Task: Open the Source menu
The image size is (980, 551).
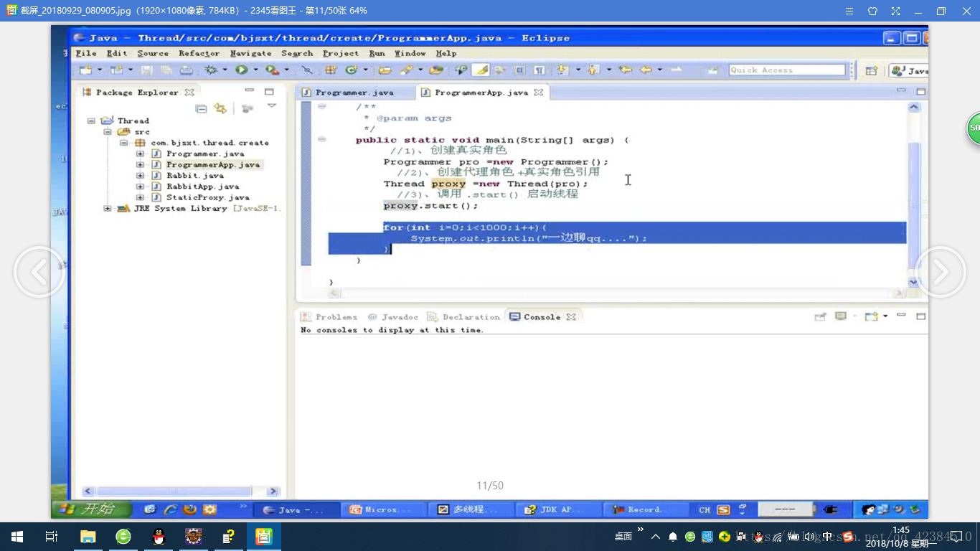Action: click(x=153, y=53)
